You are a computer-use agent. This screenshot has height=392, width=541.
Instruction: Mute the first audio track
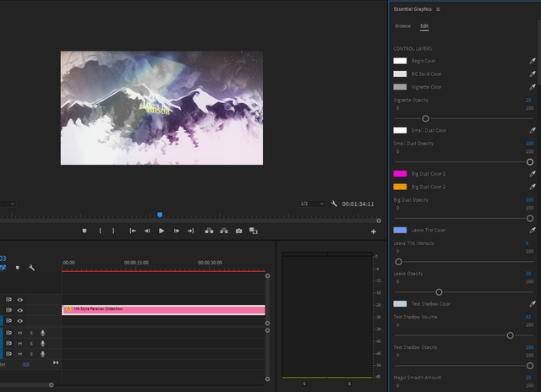pos(20,333)
